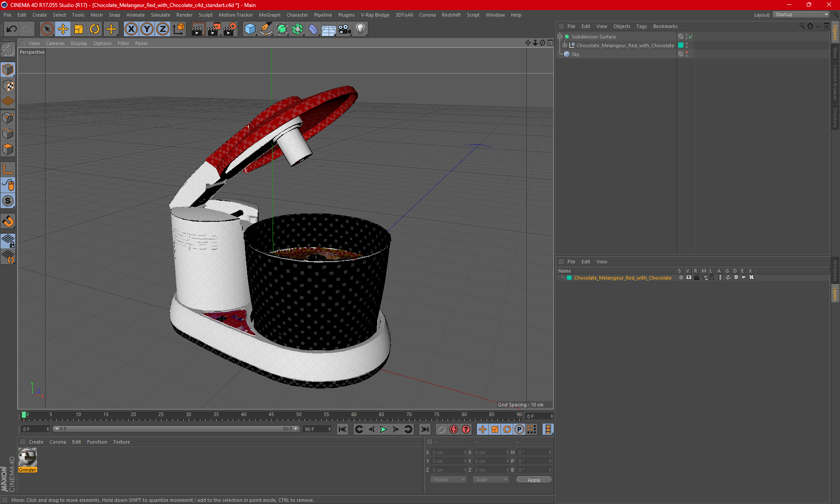Select the Grinder material thumbnail
Image resolution: width=840 pixels, height=504 pixels.
click(x=28, y=458)
